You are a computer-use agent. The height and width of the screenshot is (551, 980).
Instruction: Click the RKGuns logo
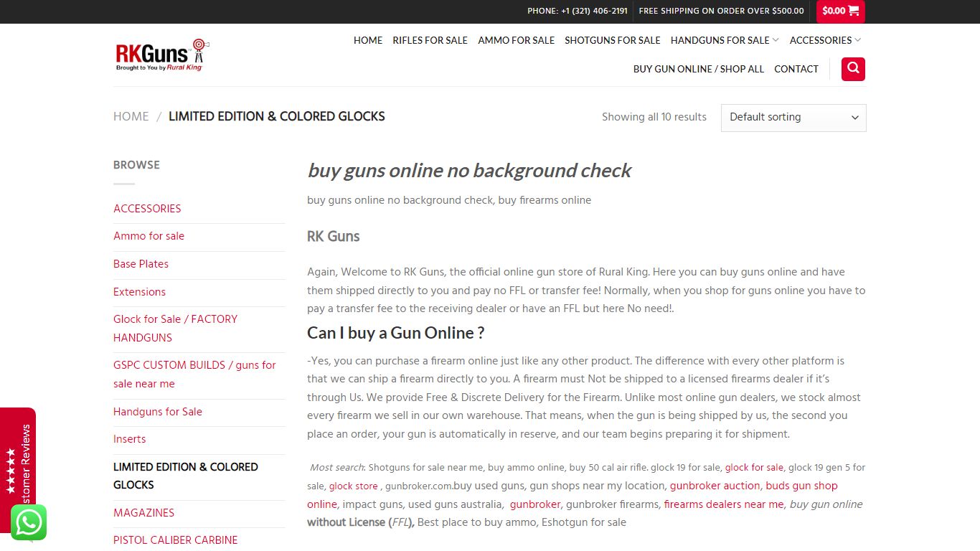[x=162, y=55]
